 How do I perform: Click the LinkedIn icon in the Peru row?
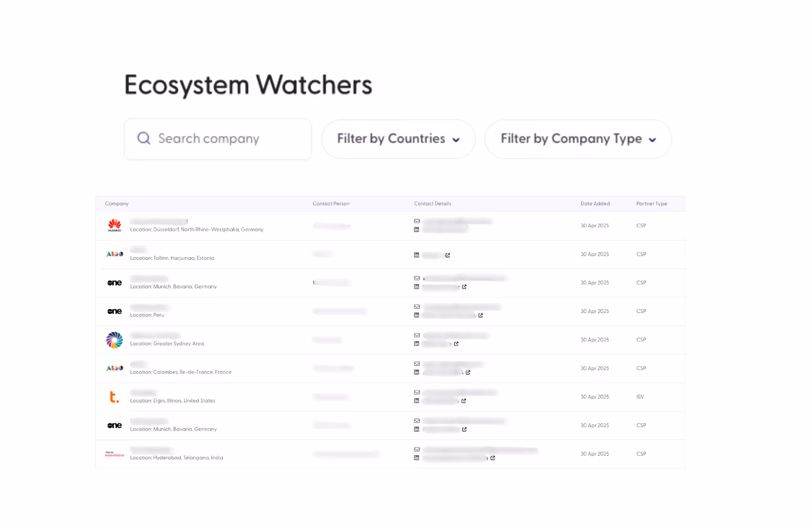pyautogui.click(x=416, y=315)
